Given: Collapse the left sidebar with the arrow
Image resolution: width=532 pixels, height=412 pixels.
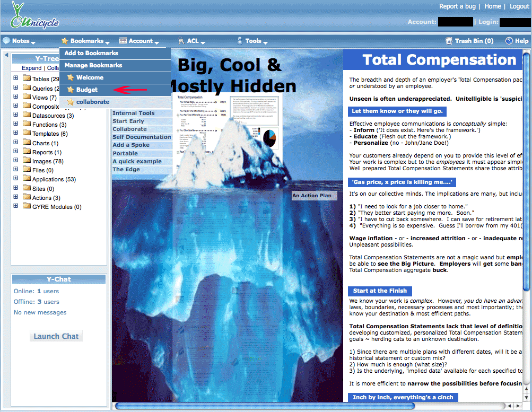Looking at the screenshot, I should click(6, 55).
